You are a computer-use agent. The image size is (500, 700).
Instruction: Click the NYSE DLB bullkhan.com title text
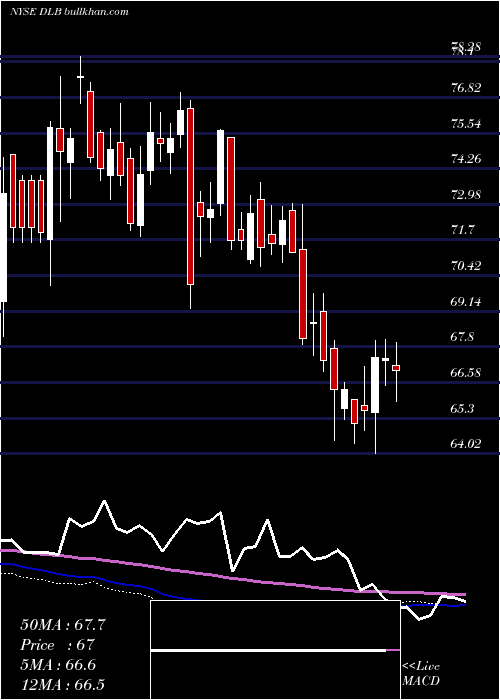[69, 11]
